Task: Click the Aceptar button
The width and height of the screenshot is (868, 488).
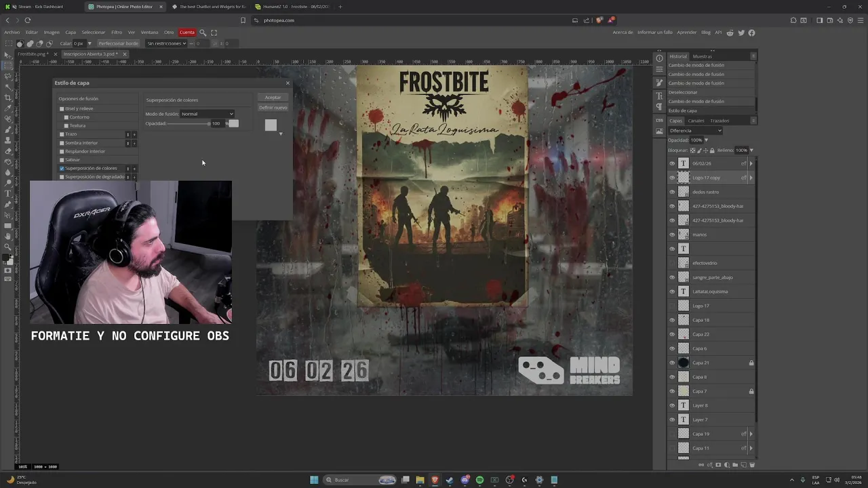Action: point(273,98)
